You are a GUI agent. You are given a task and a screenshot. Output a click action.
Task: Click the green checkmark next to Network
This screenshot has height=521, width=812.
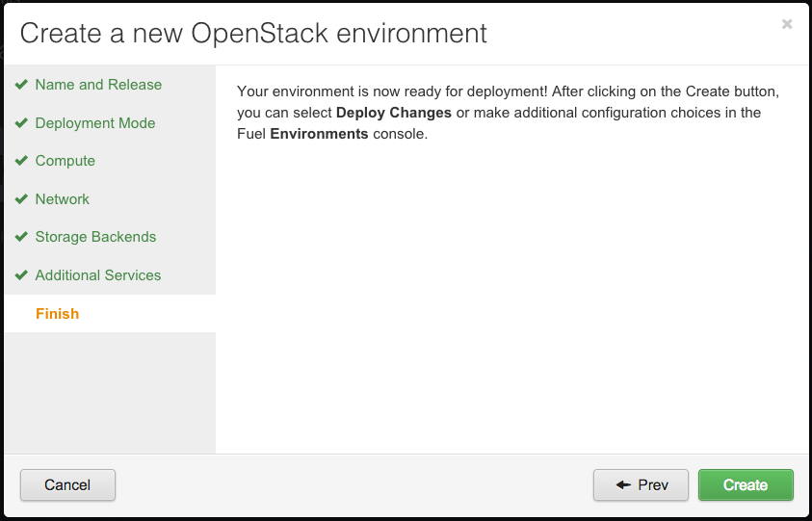coord(21,199)
